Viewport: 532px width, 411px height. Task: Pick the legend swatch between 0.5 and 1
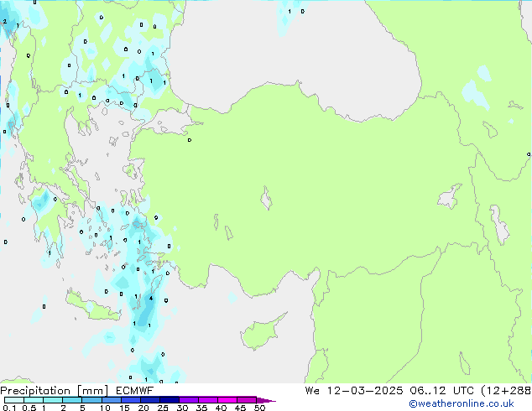(x=34, y=400)
